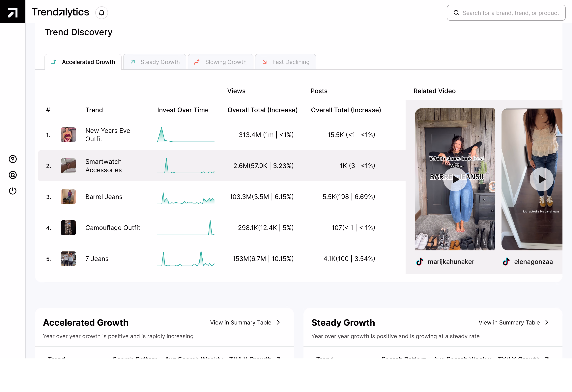Play the elenagonzaa related video
Screen dimensions: 572x392
tap(541, 179)
